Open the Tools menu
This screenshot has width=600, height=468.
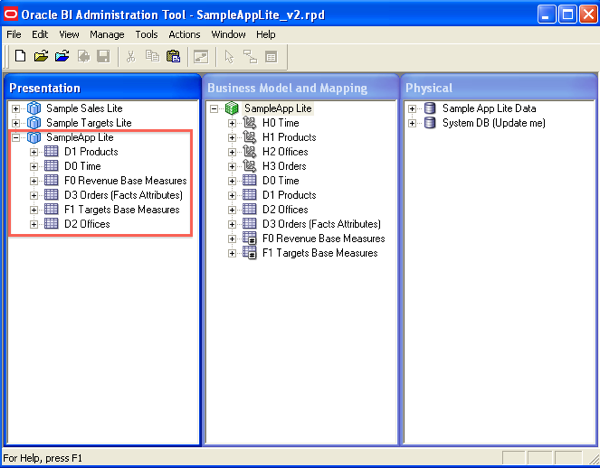coord(146,34)
